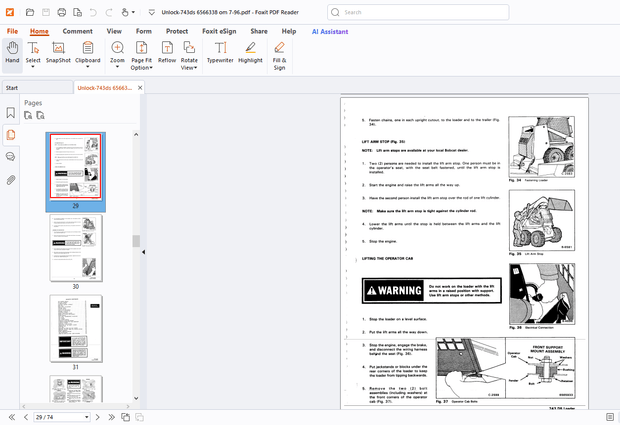Click the reduce page thumbnails icon
This screenshot has height=425, width=620.
(40, 115)
